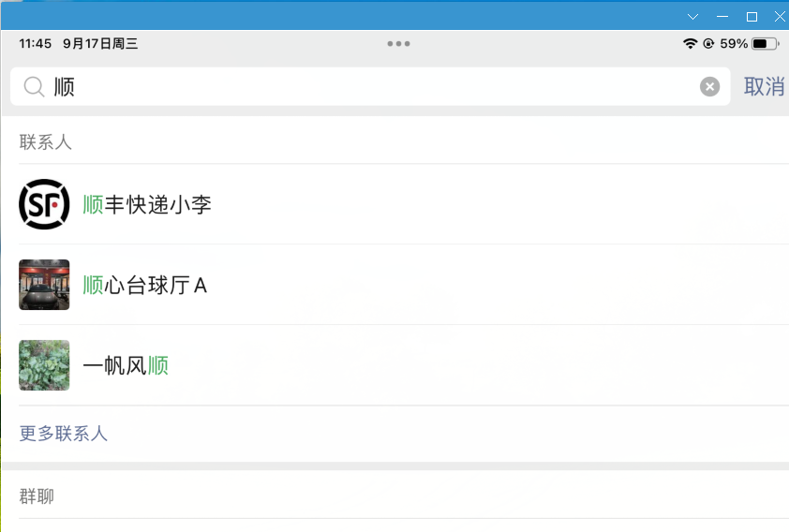Click the 群聊 section header
This screenshot has height=532, width=789.
coord(37,496)
